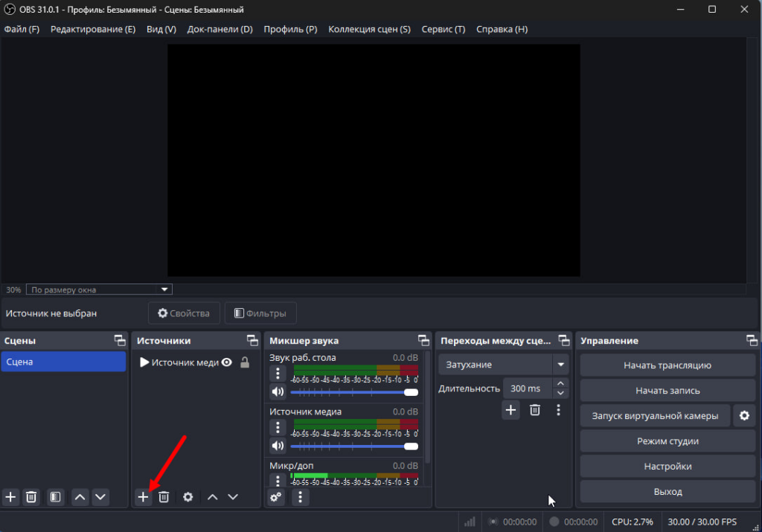Add a new scene with plus icon
Image resolution: width=762 pixels, height=532 pixels.
point(10,497)
